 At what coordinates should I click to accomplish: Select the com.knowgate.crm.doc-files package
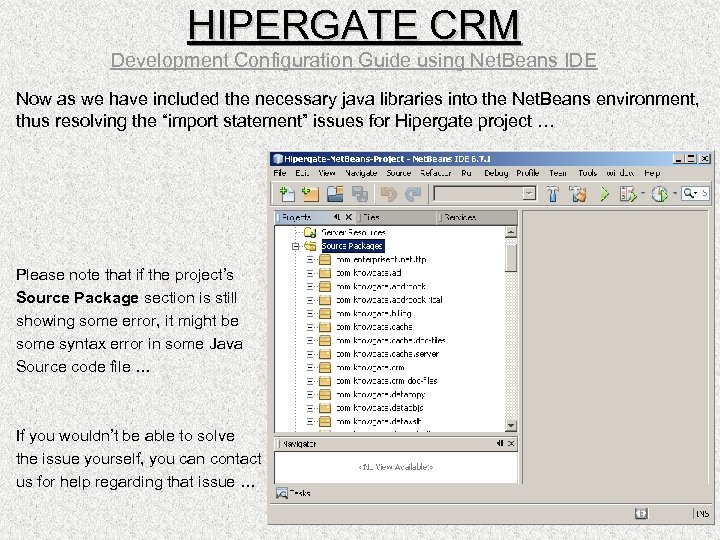coord(386,381)
